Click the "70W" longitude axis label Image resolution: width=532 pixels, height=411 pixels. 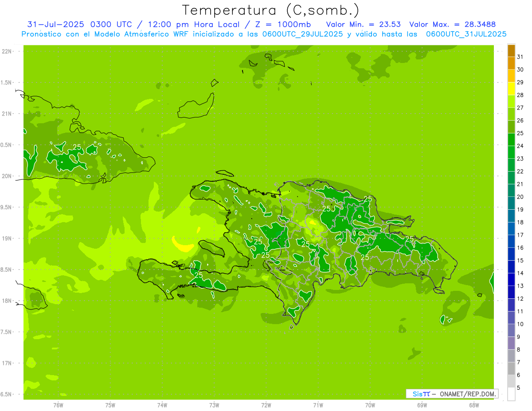point(370,405)
